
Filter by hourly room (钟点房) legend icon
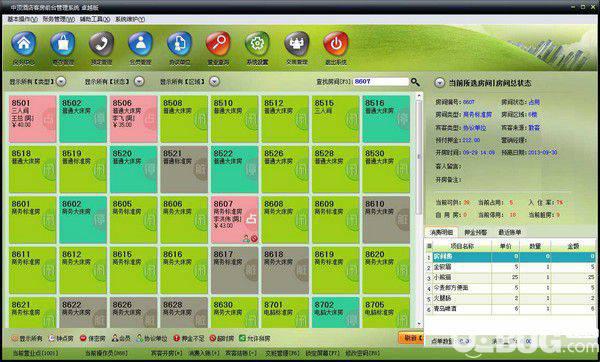(x=52, y=338)
